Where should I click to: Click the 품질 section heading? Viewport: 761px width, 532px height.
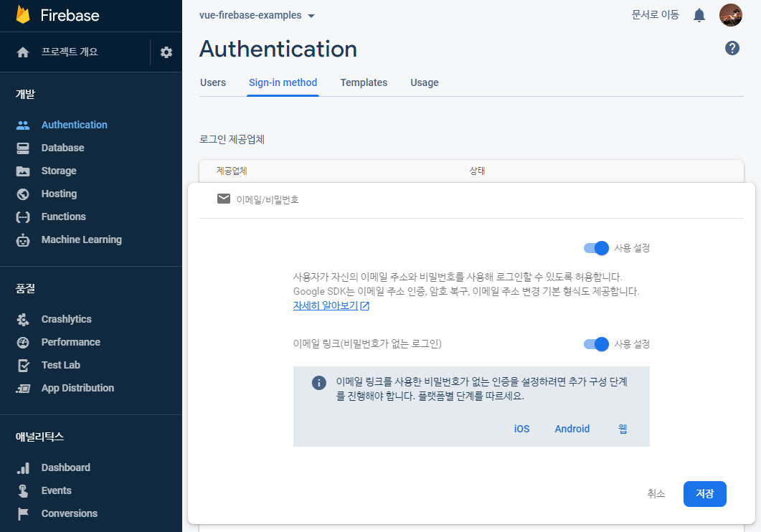click(x=25, y=288)
